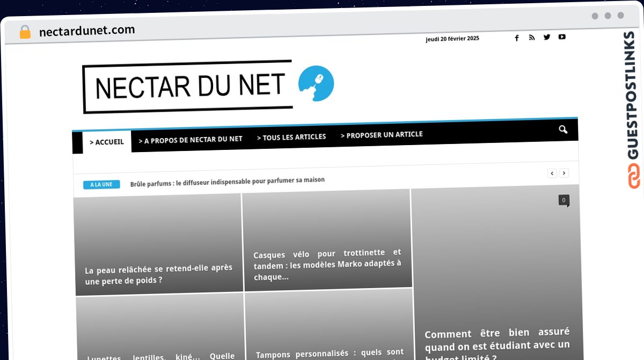Open A propos de Nectar du Net
This screenshot has height=360, width=644.
(191, 140)
